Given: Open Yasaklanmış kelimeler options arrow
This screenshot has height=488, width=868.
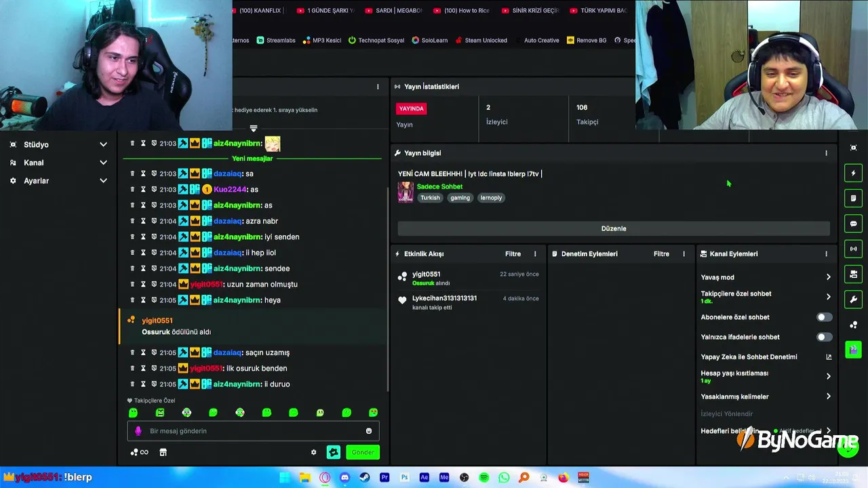Looking at the screenshot, I should click(828, 396).
